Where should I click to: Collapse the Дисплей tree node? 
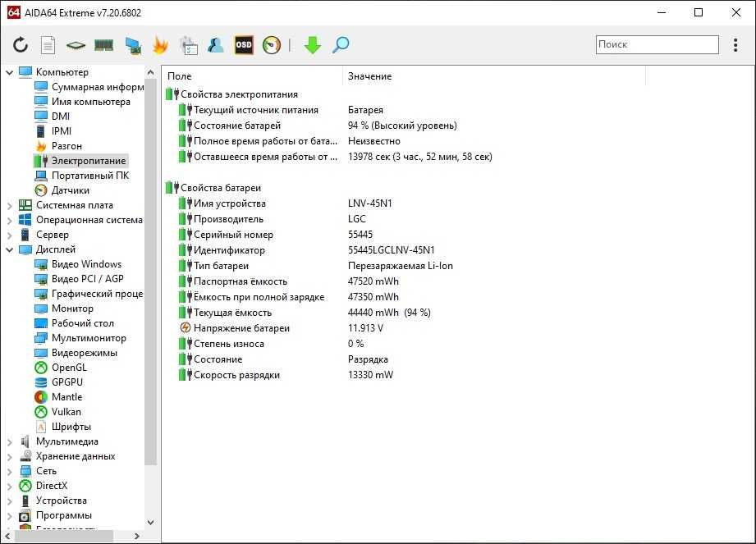tap(9, 249)
